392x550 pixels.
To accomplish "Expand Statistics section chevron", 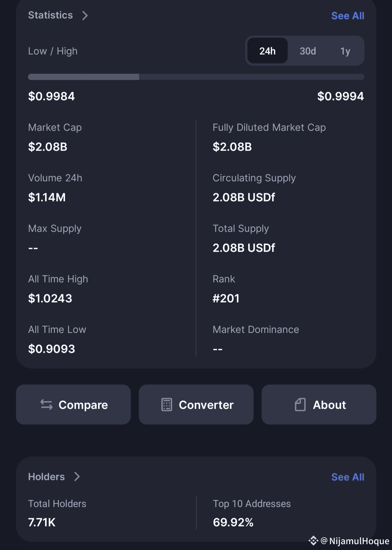I will [85, 15].
